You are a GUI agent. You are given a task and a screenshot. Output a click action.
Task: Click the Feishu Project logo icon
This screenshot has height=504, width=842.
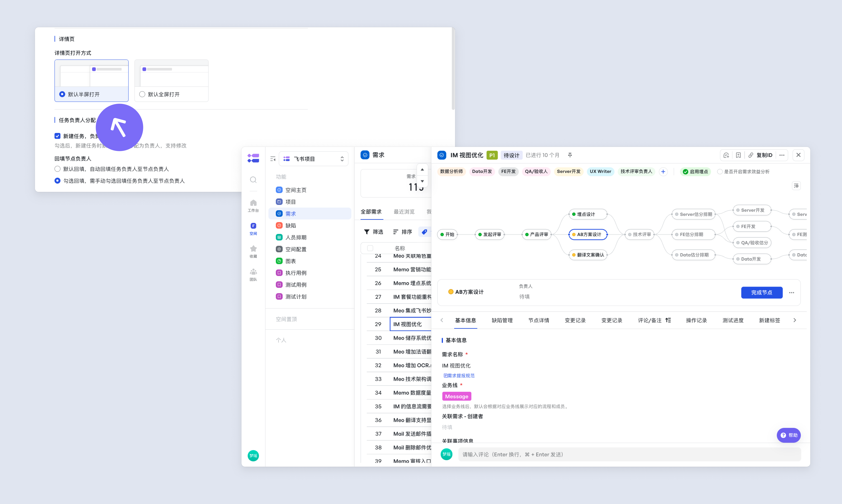253,158
